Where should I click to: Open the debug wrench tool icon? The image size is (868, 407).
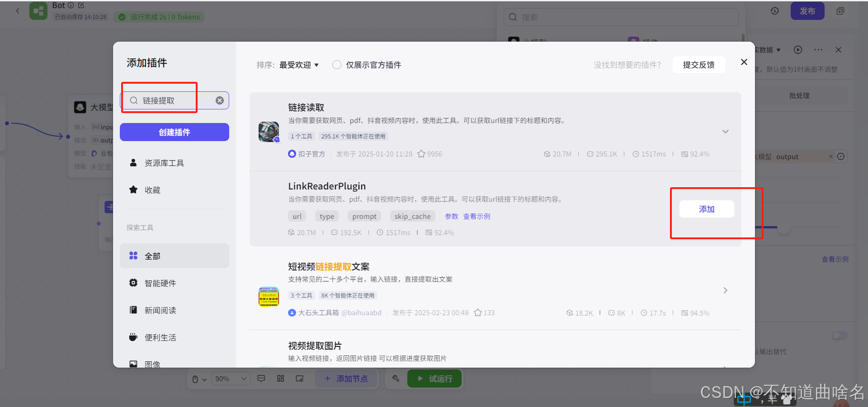point(396,379)
